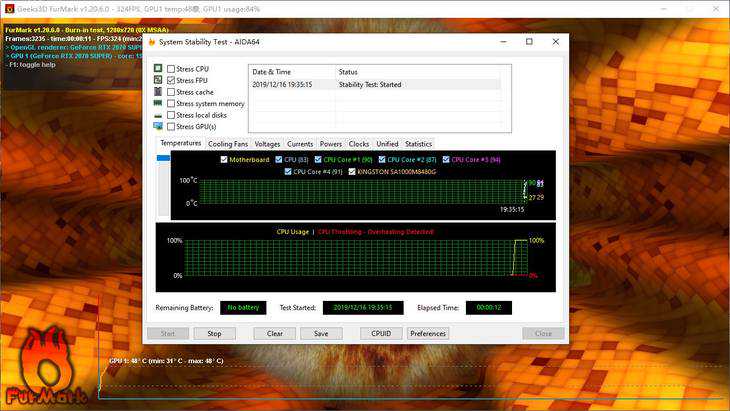This screenshot has height=411, width=730.
Task: Tick the Stress local disks checkbox
Action: tap(171, 115)
